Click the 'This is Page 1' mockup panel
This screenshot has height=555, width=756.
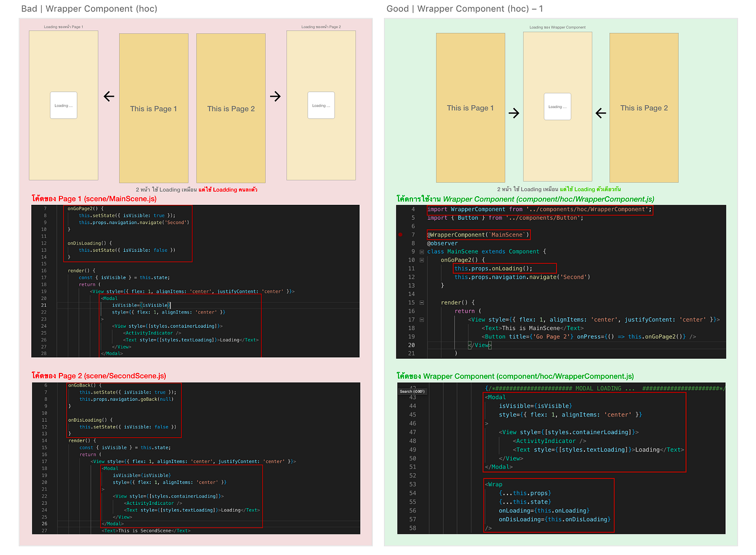(x=154, y=108)
